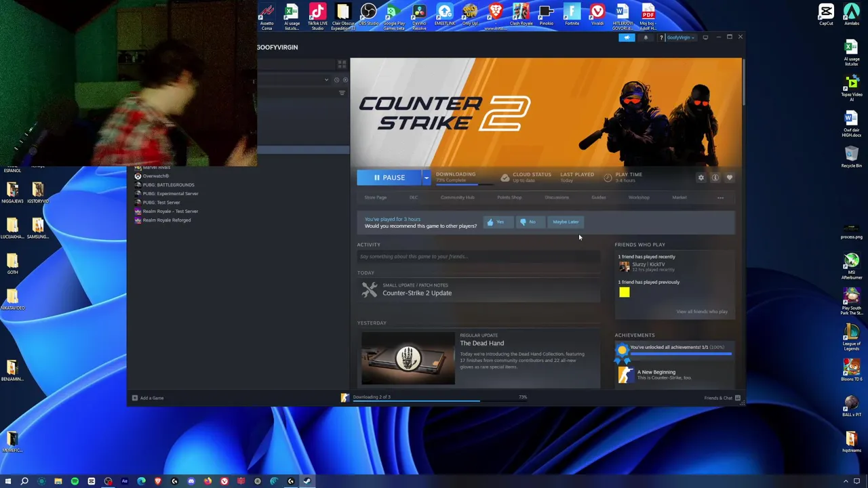Expand the library filter dropdown chevron
The image size is (868, 488).
click(326, 80)
